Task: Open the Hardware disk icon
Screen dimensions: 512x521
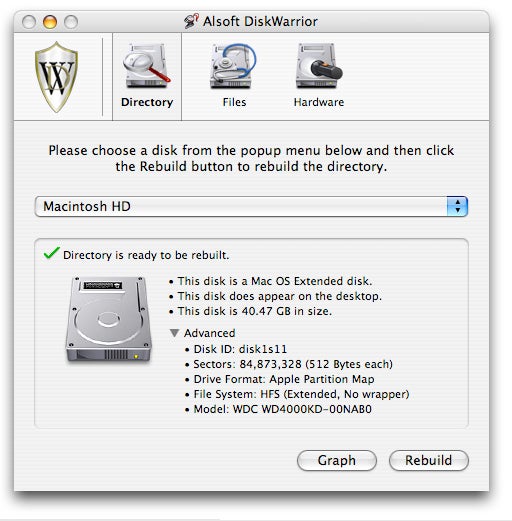Action: pos(319,66)
